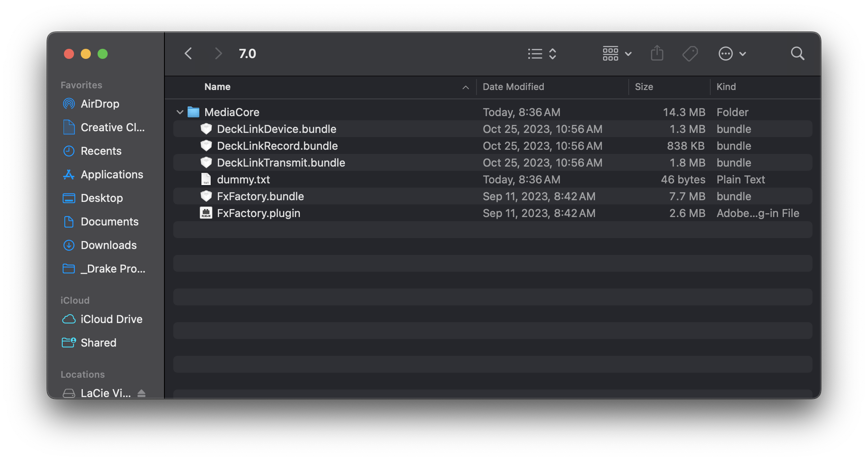Open the grouping options dropdown
The height and width of the screenshot is (461, 868).
click(x=616, y=53)
